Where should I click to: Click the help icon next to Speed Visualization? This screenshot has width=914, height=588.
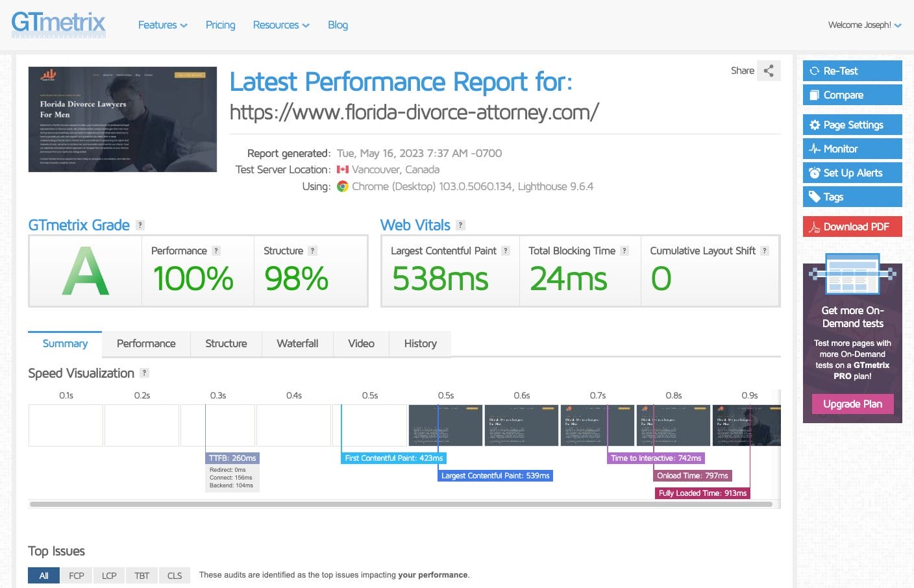click(x=145, y=373)
